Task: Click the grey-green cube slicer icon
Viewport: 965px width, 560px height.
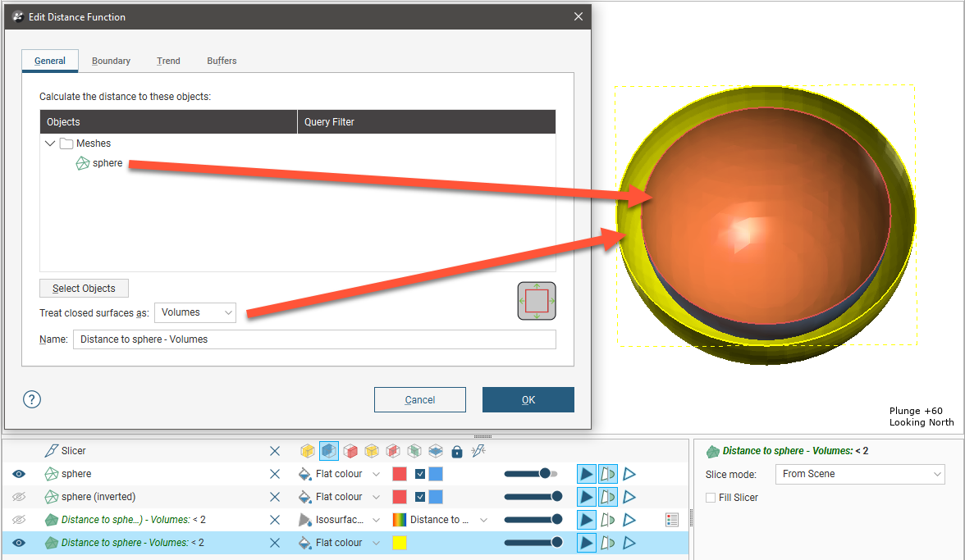Action: pos(414,451)
